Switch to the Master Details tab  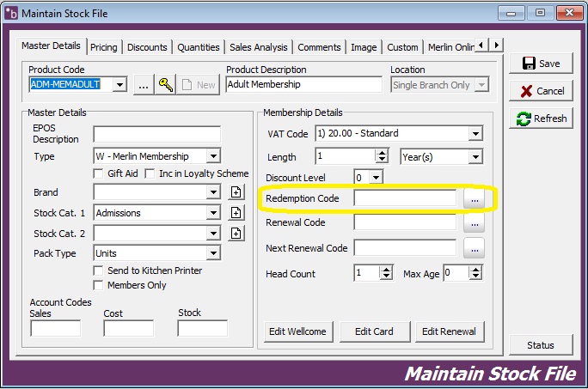tap(51, 46)
